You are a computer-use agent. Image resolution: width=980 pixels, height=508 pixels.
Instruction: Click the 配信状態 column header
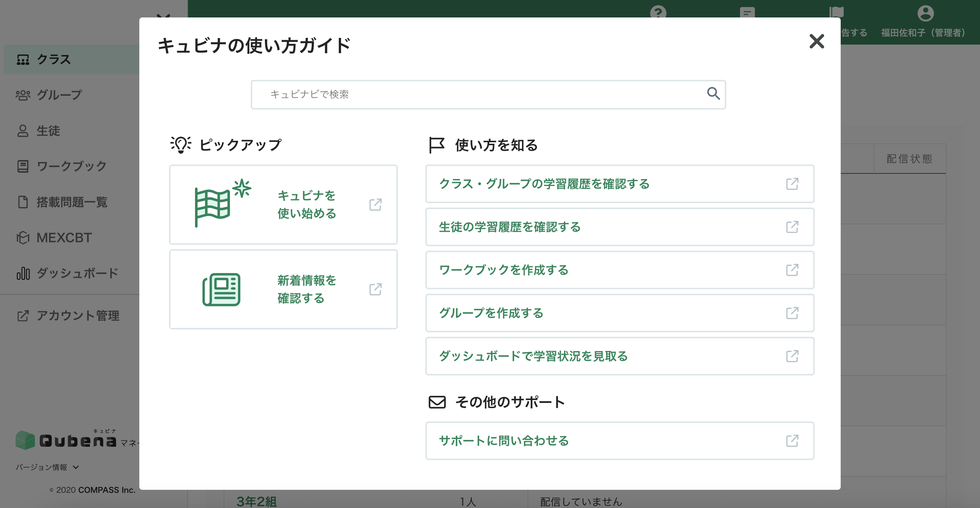pyautogui.click(x=910, y=159)
